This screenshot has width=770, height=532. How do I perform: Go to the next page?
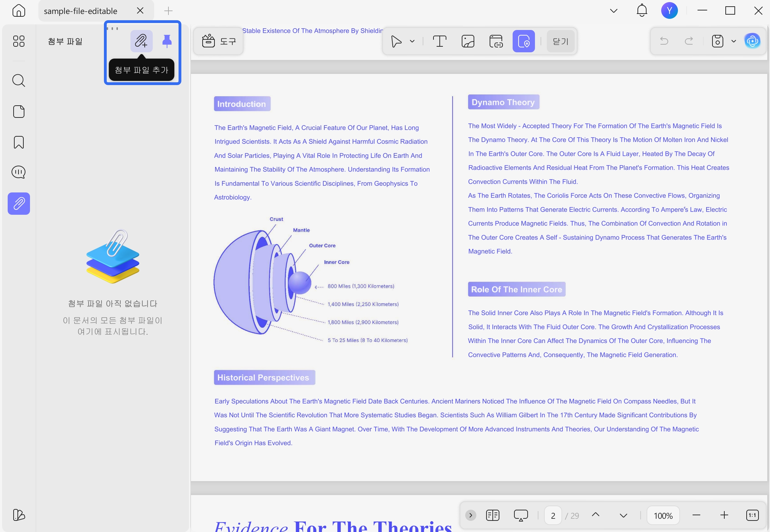(624, 515)
